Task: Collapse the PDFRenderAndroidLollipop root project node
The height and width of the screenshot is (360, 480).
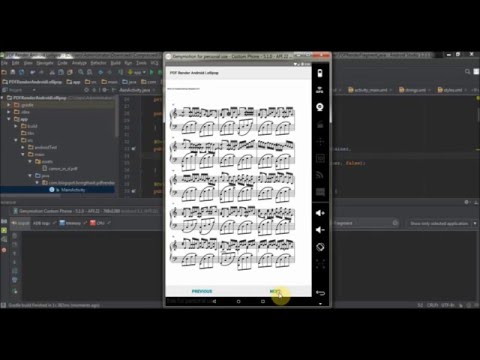Action: pos(3,98)
